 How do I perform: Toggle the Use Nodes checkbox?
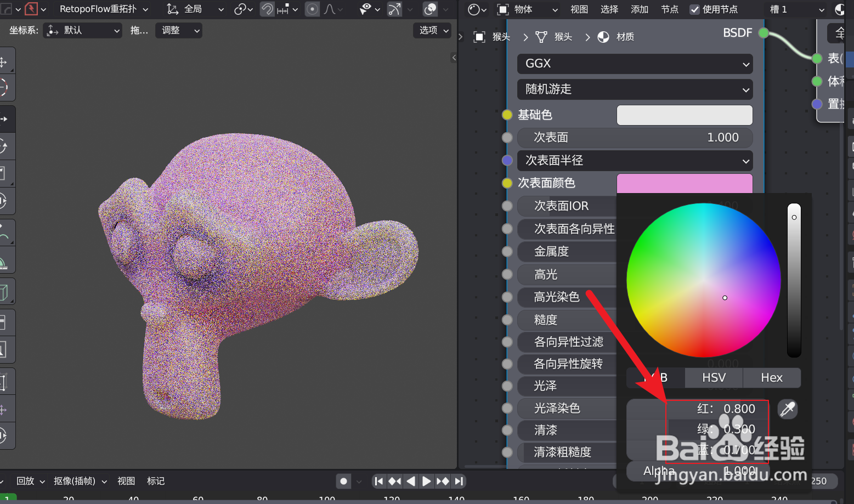[695, 9]
